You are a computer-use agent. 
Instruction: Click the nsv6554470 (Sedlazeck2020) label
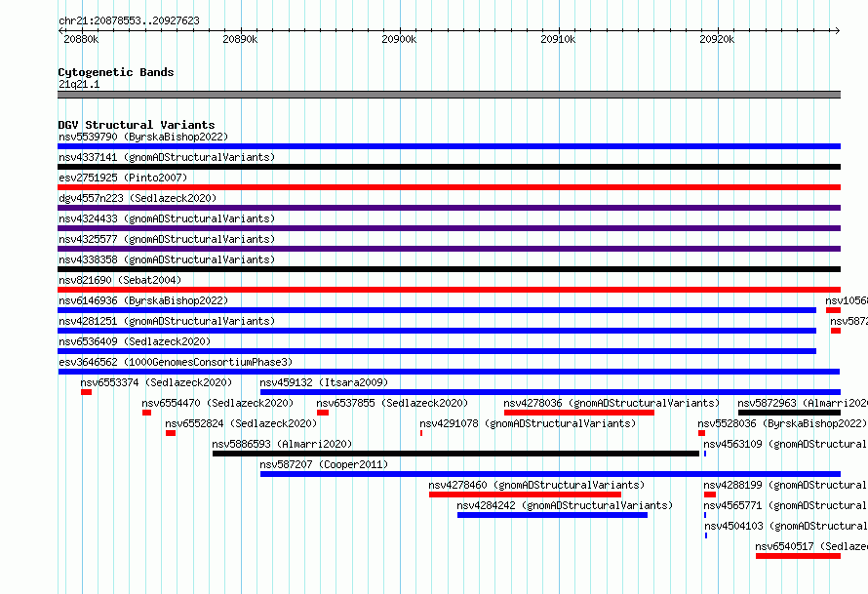(x=217, y=403)
